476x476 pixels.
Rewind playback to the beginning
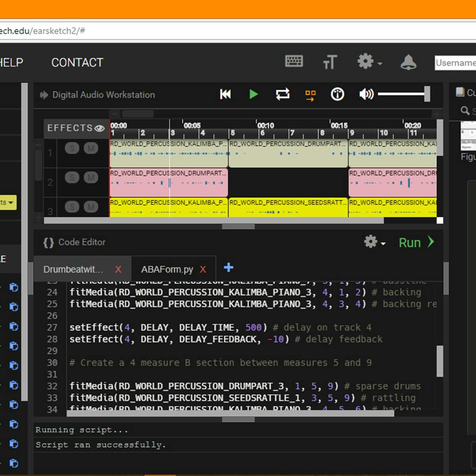(225, 94)
